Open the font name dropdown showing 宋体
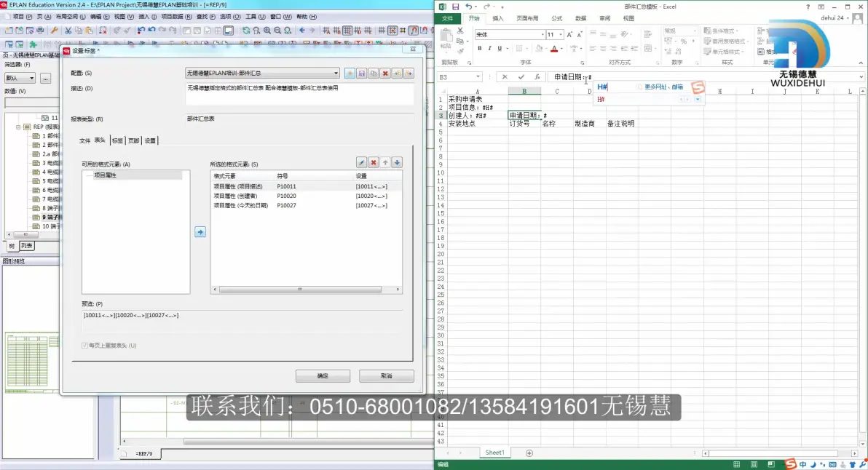This screenshot has width=868, height=470. (542, 34)
